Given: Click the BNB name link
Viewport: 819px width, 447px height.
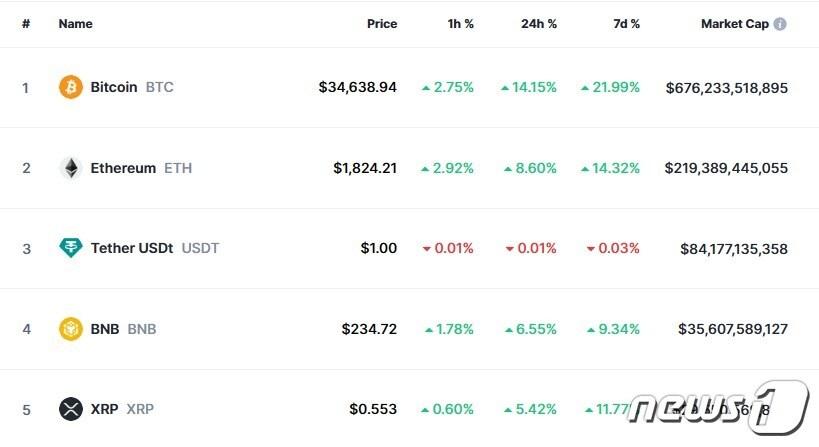Looking at the screenshot, I should click(x=105, y=329).
